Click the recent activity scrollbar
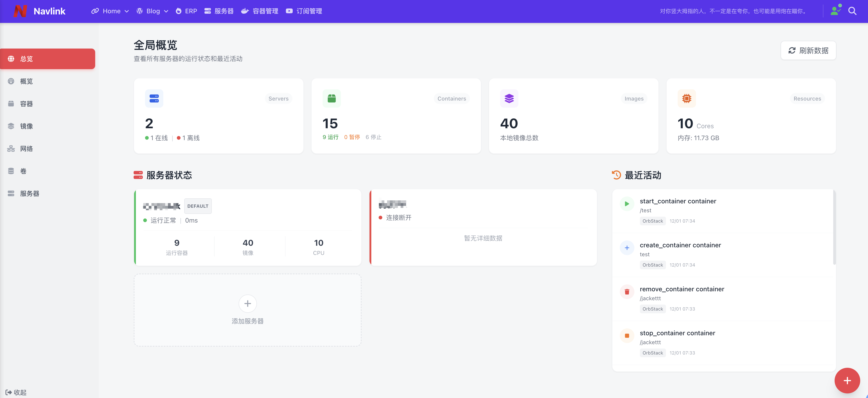Image resolution: width=868 pixels, height=398 pixels. [x=834, y=228]
